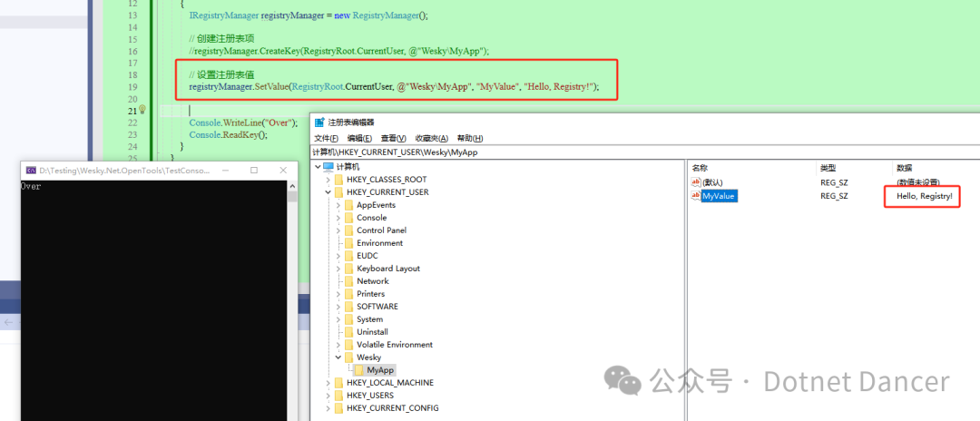
Task: Collapse the HKEY_CURRENT_USER branch
Action: (328, 192)
